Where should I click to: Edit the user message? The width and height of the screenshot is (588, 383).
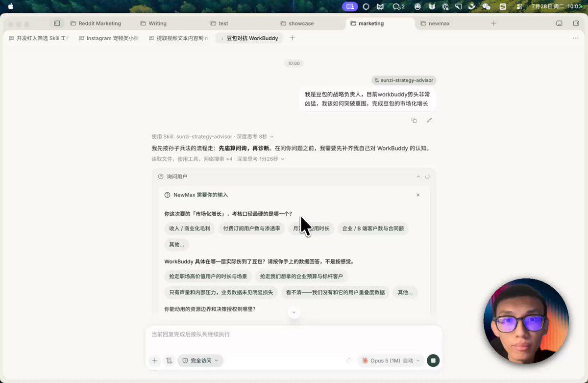[x=429, y=120]
